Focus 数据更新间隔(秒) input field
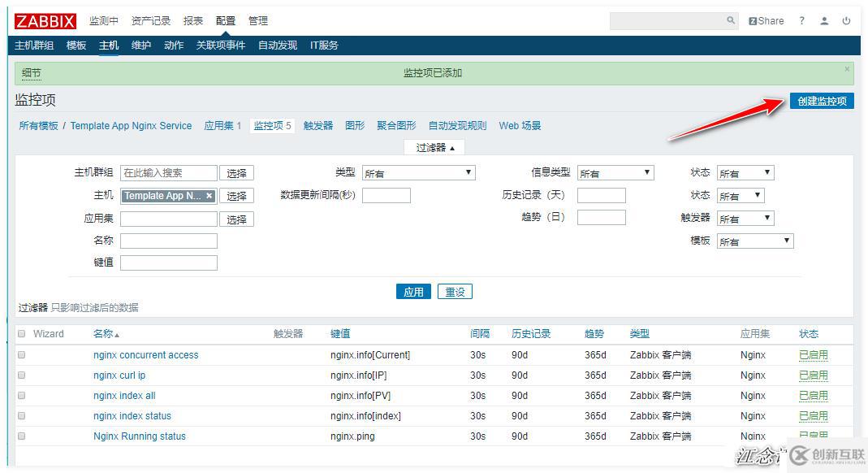Image resolution: width=868 pixels, height=473 pixels. [x=386, y=196]
